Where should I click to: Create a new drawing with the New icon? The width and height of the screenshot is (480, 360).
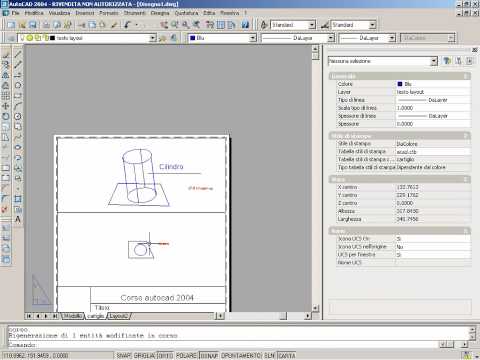[x=11, y=25]
